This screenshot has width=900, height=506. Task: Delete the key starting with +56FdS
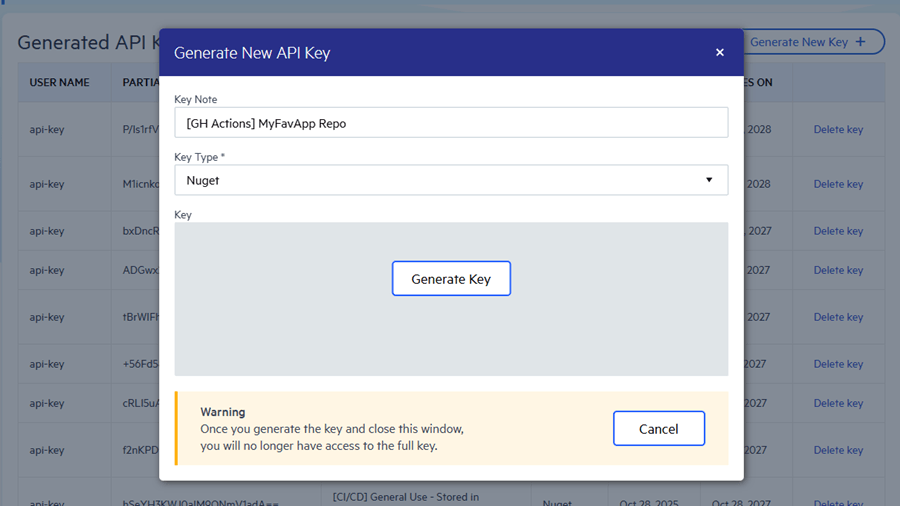837,364
